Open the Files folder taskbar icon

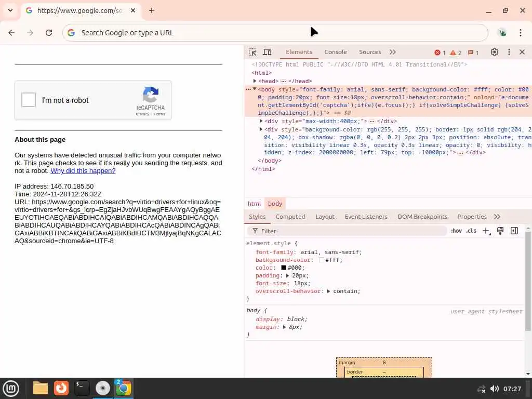coord(41,388)
